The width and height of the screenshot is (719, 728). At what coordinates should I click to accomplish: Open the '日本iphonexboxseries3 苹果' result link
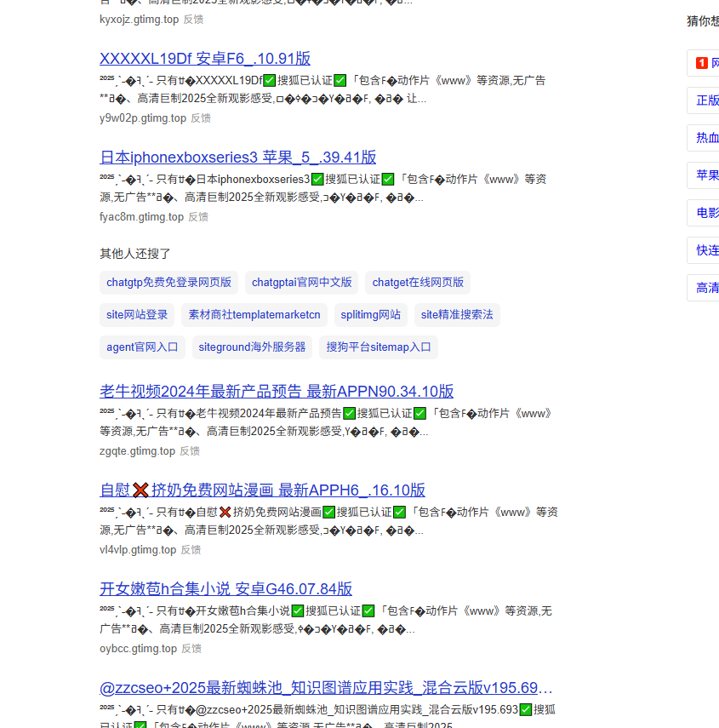pos(237,157)
